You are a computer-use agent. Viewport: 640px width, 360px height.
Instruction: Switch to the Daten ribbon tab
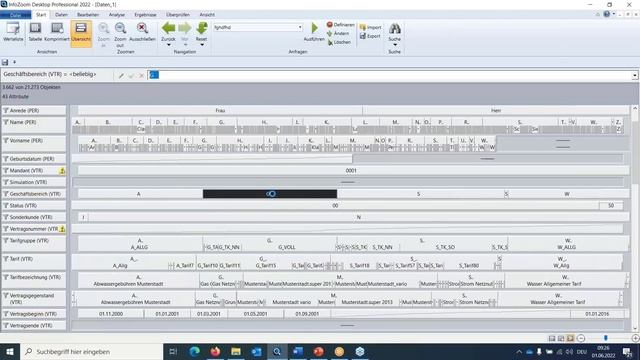61,15
